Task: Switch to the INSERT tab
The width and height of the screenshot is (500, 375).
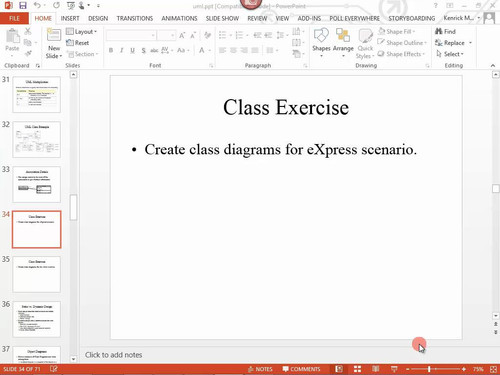Action: pyautogui.click(x=70, y=18)
